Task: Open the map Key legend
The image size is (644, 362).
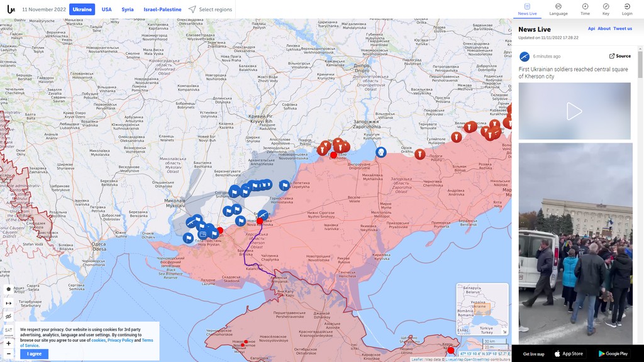Action: pyautogui.click(x=606, y=9)
